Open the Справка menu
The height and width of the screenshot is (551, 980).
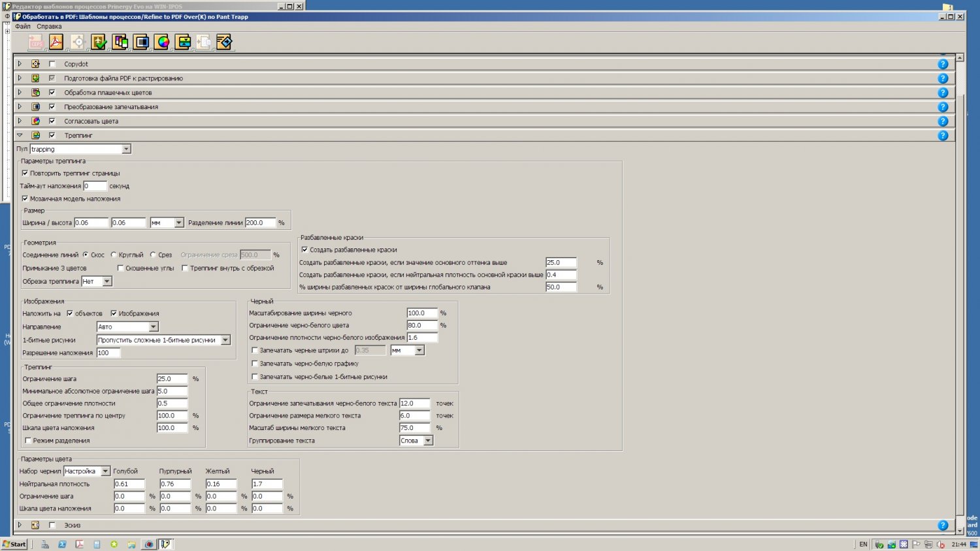pyautogui.click(x=49, y=27)
